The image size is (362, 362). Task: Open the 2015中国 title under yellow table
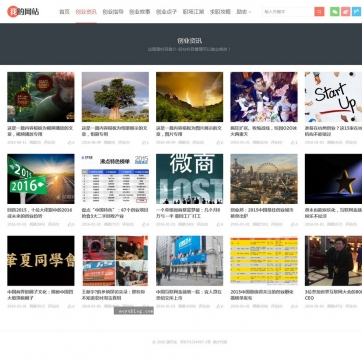pos(262,295)
